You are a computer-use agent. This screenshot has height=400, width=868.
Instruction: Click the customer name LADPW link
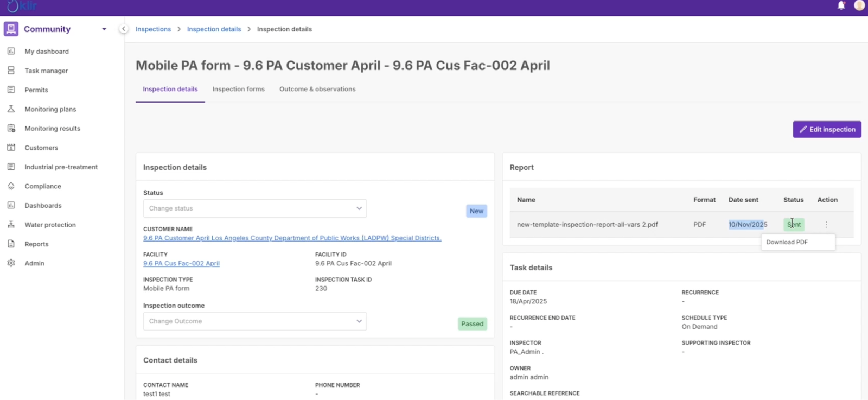click(x=292, y=238)
